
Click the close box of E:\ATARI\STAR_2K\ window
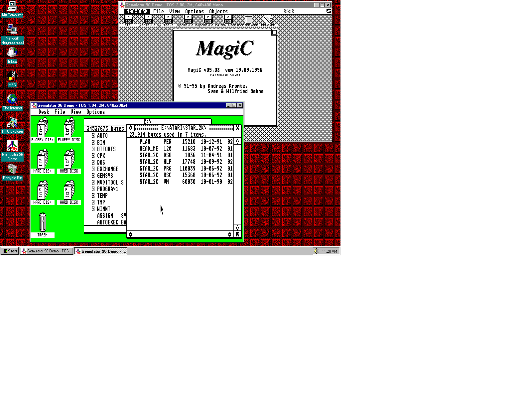tap(130, 128)
